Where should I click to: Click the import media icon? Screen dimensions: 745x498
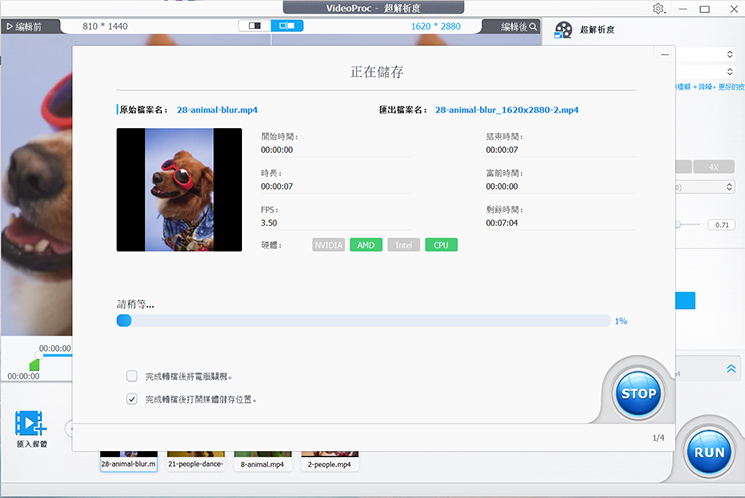click(x=31, y=424)
